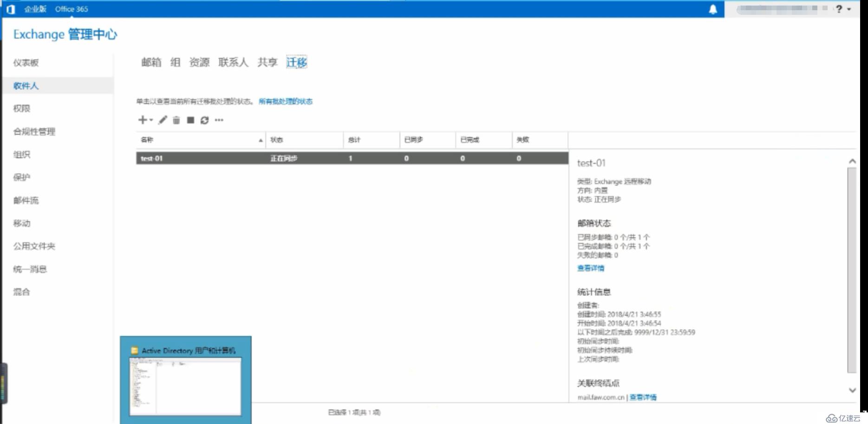Click the 已选择 1 项 status text
Screen dimensions: 868x424
coord(354,412)
